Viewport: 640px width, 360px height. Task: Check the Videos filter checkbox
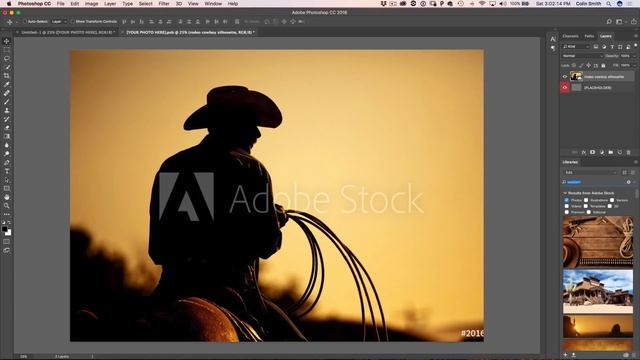(567, 206)
